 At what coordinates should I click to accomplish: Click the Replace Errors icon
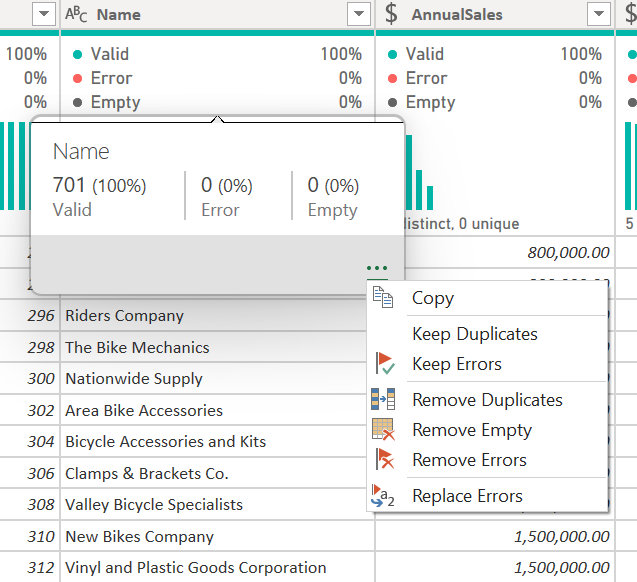[x=383, y=496]
